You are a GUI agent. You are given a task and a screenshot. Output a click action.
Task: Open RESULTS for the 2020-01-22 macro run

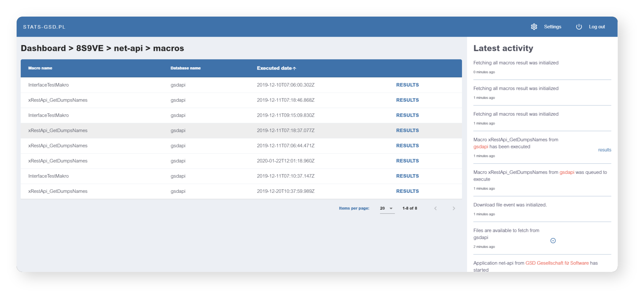[x=407, y=161]
